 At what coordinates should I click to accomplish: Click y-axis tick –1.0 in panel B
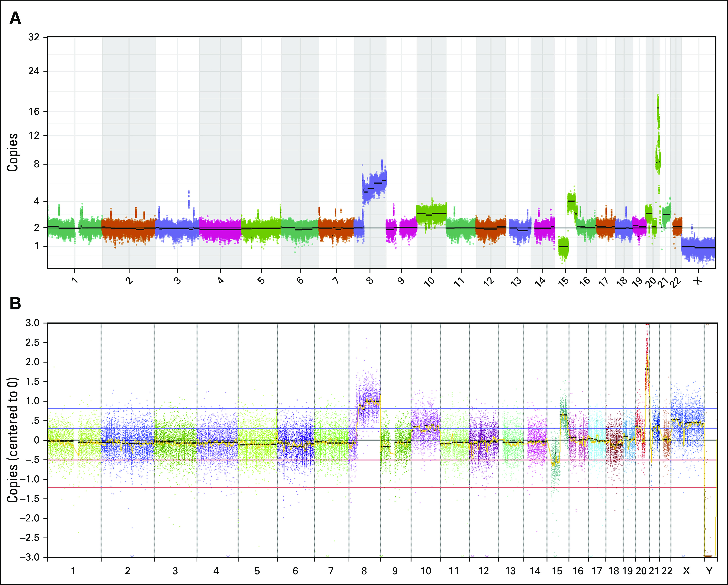tap(29, 479)
